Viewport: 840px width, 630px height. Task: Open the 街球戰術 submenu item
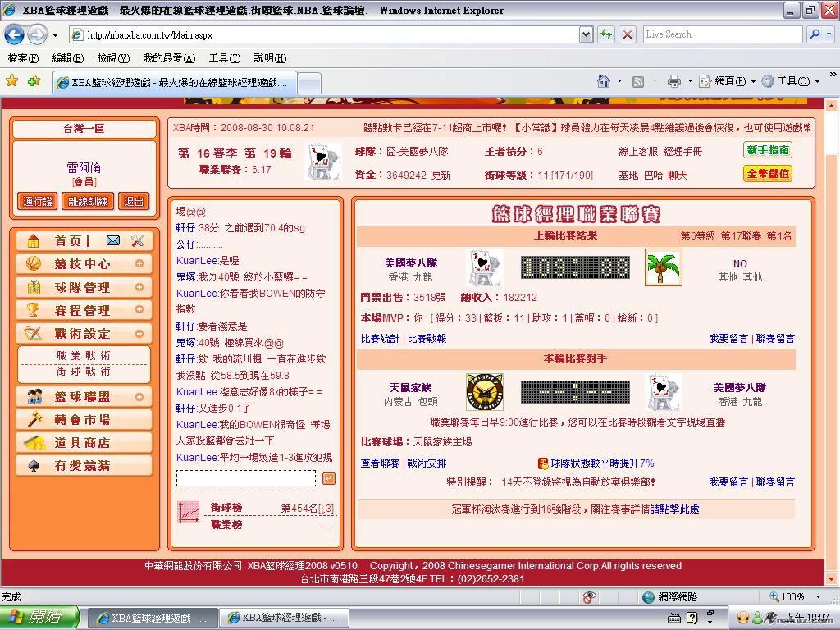coord(84,372)
